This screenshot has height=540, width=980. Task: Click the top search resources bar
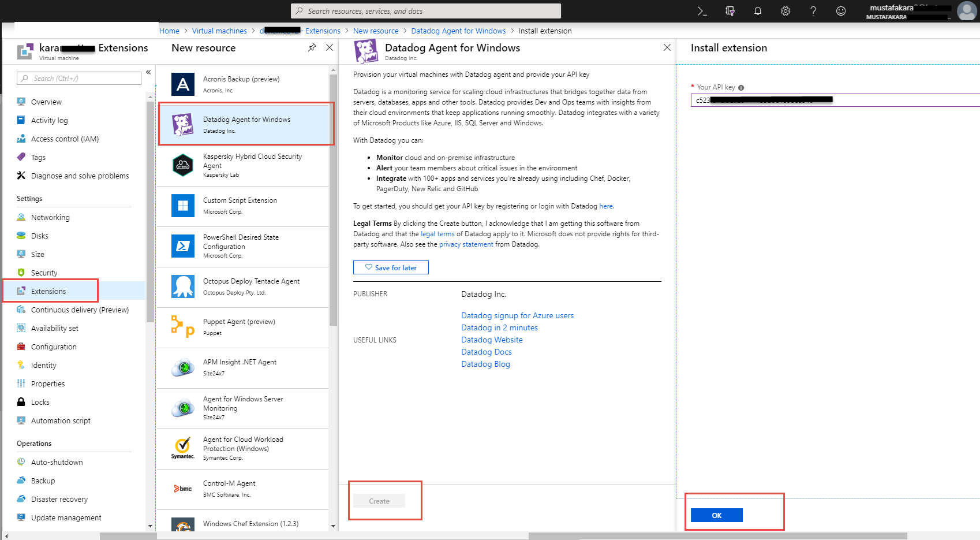coord(426,11)
